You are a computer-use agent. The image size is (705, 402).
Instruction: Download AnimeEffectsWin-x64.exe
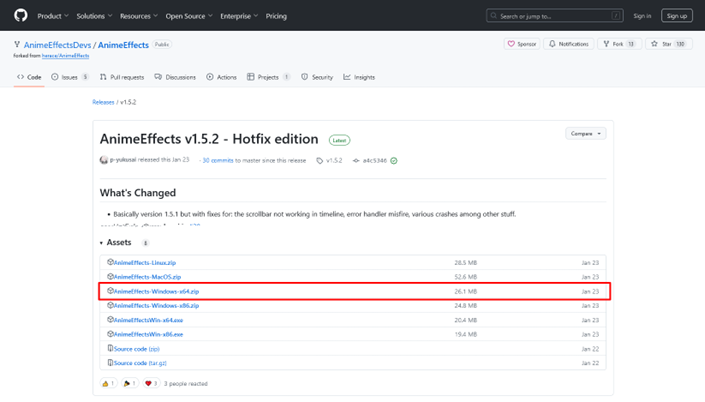(148, 320)
